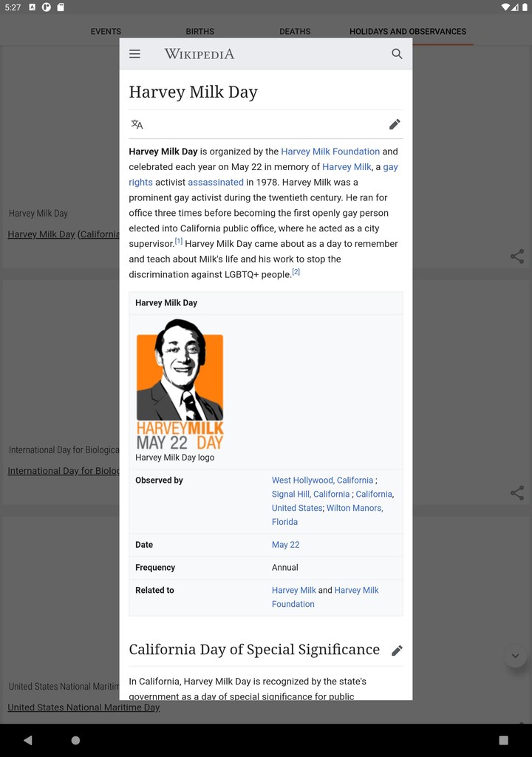This screenshot has height=757, width=532.
Task: Follow the Harvey Milk link in intro paragraph
Action: pos(347,167)
